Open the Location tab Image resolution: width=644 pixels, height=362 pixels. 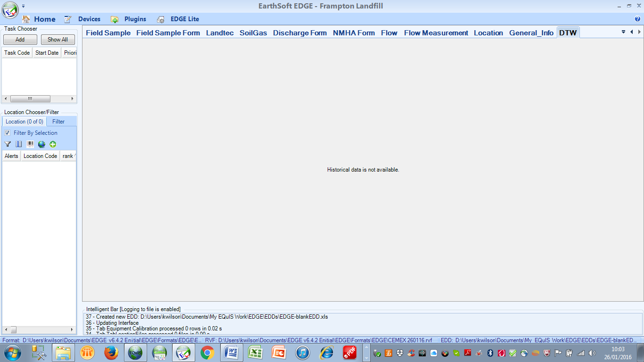tap(488, 33)
